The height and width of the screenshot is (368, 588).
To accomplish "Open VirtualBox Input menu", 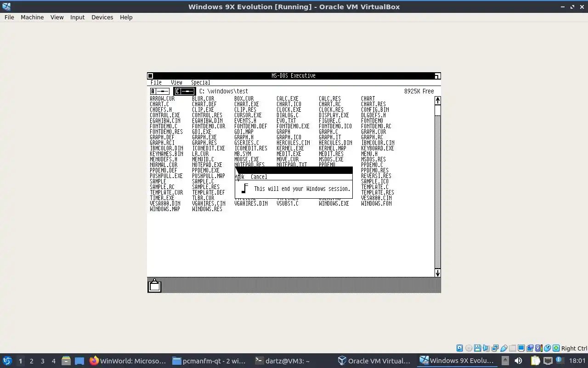I will click(x=77, y=17).
